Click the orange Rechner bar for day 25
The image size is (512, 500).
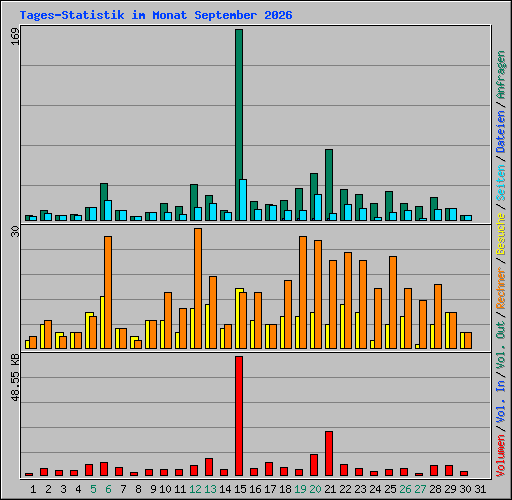[x=393, y=303]
